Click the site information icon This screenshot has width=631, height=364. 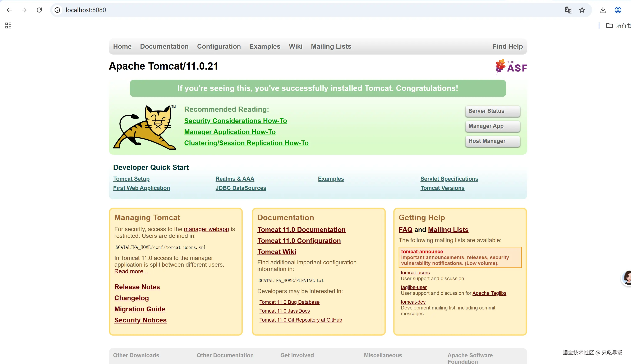(x=57, y=10)
